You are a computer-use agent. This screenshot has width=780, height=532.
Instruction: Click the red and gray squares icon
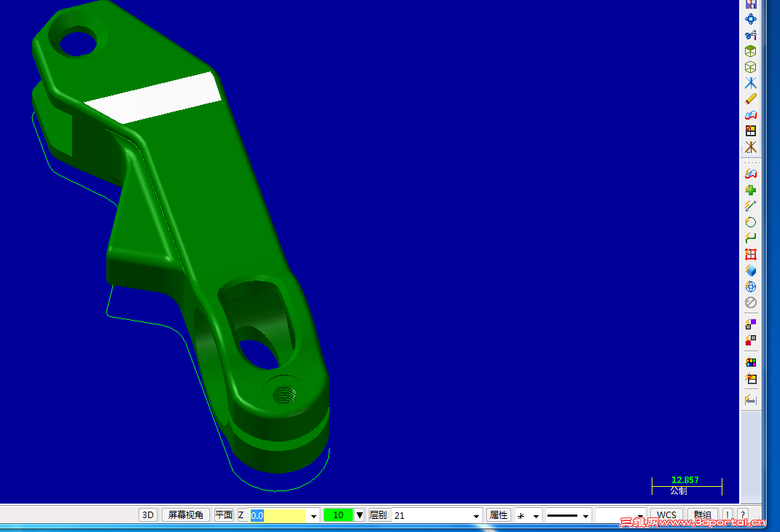click(x=751, y=340)
